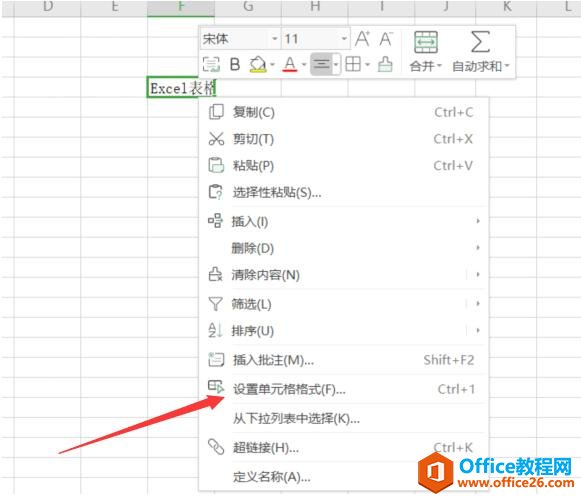Image resolution: width=581 pixels, height=500 pixels.
Task: Click the format painter brush icon
Action: click(385, 64)
